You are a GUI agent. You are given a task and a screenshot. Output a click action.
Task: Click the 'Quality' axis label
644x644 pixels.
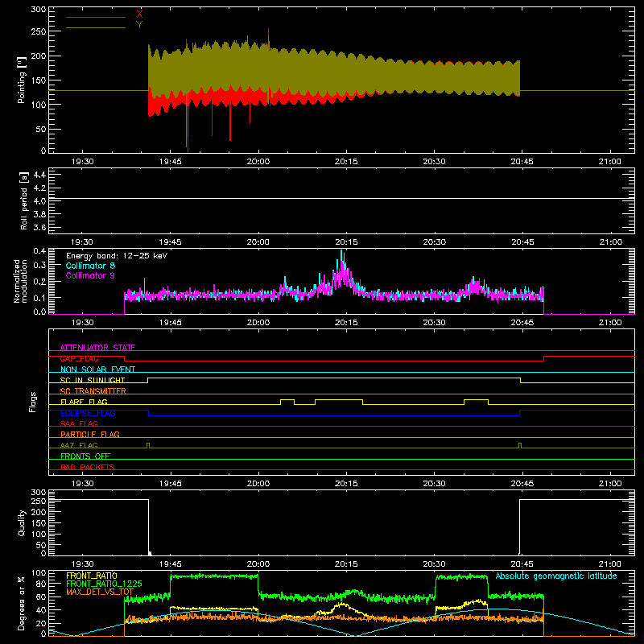pyautogui.click(x=22, y=522)
